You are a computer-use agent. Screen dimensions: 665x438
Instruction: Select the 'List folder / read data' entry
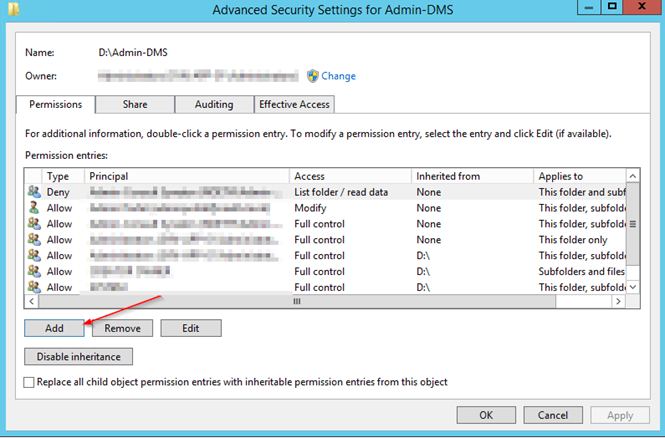(341, 192)
